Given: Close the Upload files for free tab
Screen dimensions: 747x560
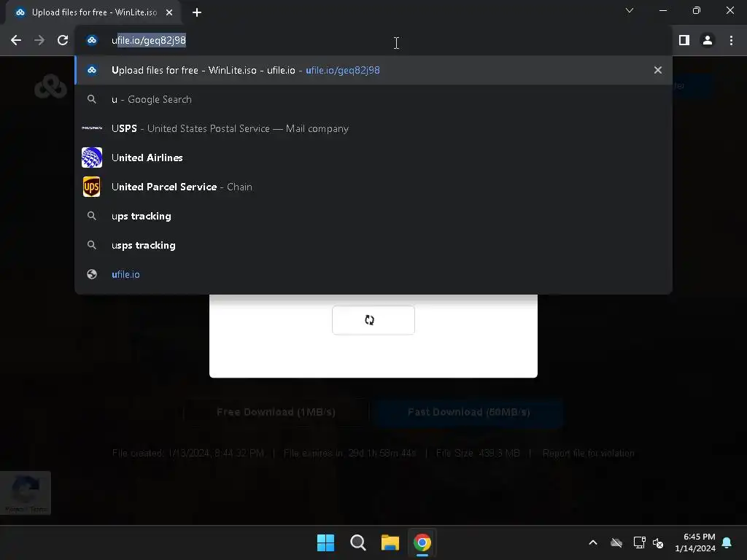Looking at the screenshot, I should pyautogui.click(x=169, y=13).
